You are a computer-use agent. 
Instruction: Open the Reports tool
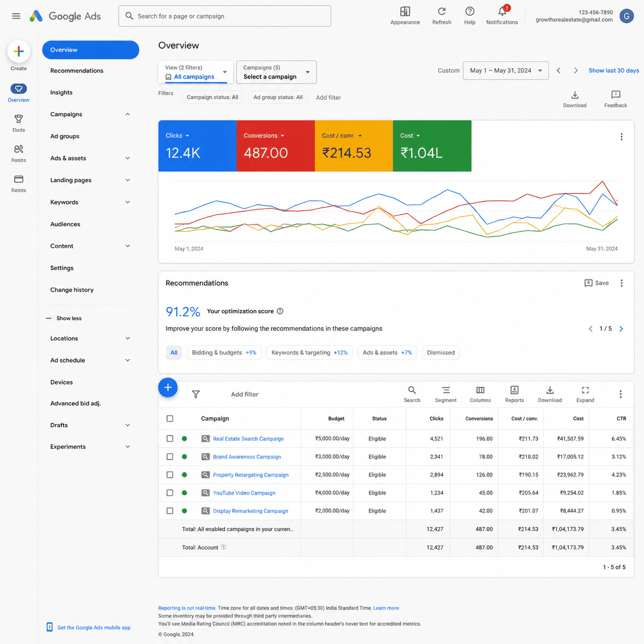[515, 394]
